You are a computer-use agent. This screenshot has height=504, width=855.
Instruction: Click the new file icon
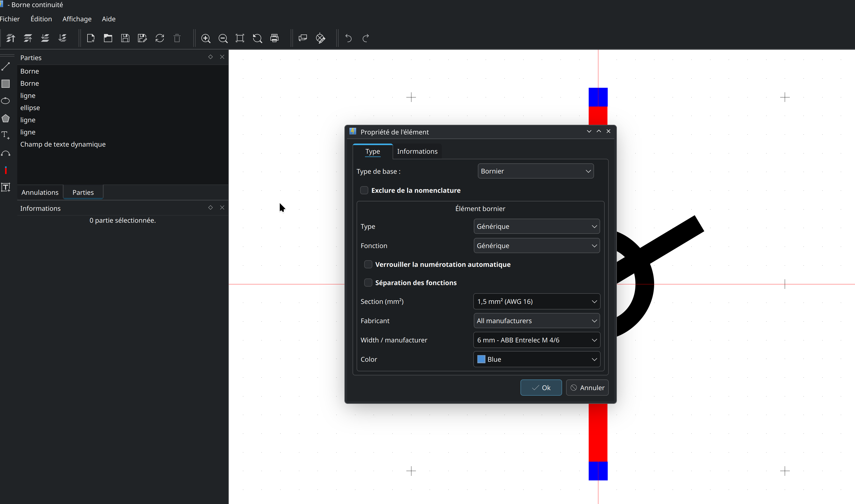coord(91,38)
